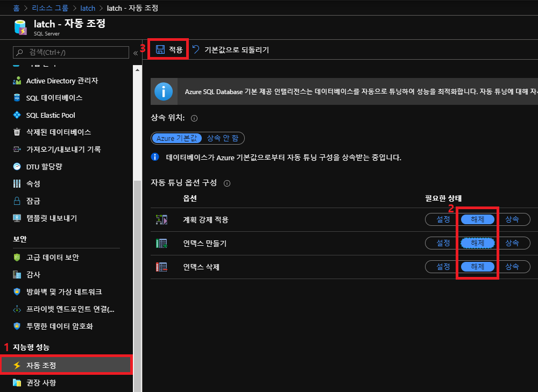538x392 pixels.
Task: Set 인덱스 삭제 to 해제
Action: point(478,267)
